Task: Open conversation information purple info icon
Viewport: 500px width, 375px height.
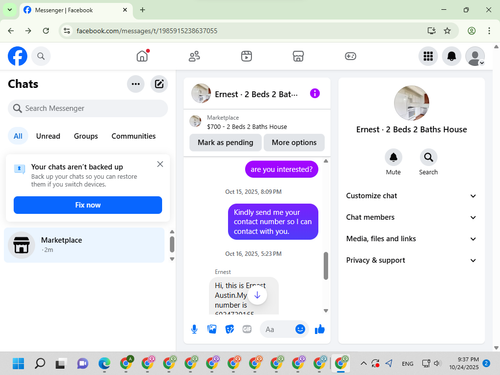Action: pos(315,93)
